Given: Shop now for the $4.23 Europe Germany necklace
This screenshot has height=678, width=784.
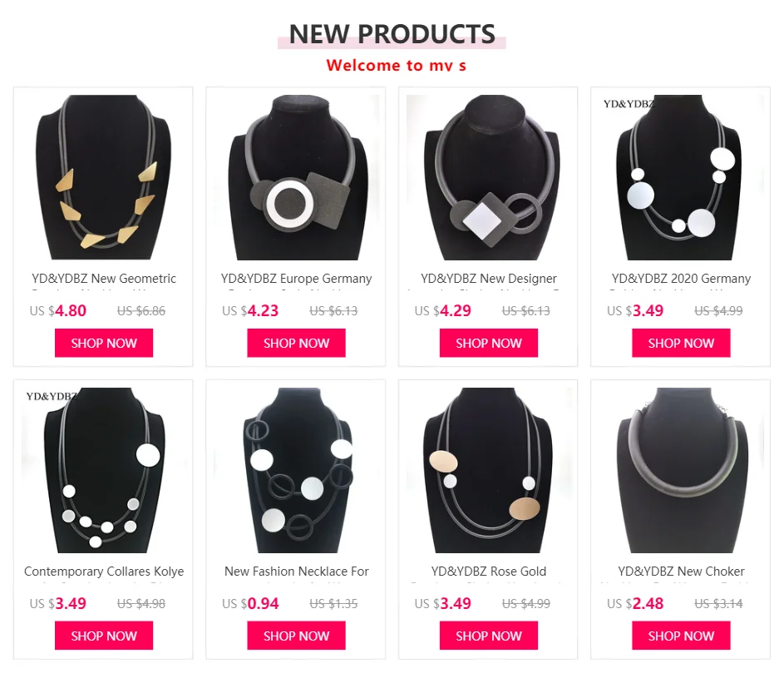Looking at the screenshot, I should [x=296, y=343].
